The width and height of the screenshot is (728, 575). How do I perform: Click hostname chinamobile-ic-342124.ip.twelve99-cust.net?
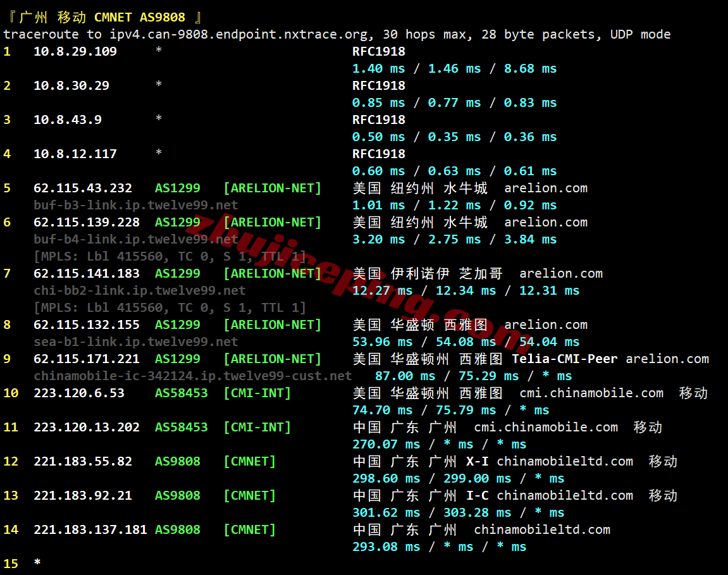point(193,376)
